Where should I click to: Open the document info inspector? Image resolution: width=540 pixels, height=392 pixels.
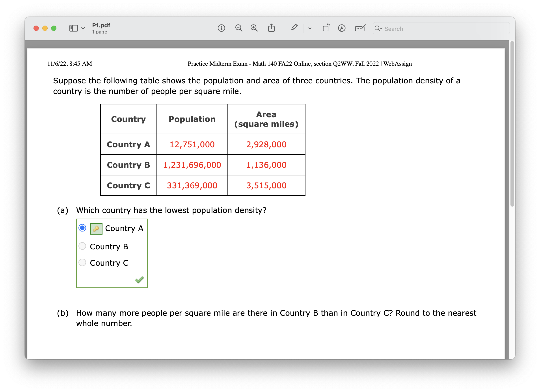tap(221, 28)
